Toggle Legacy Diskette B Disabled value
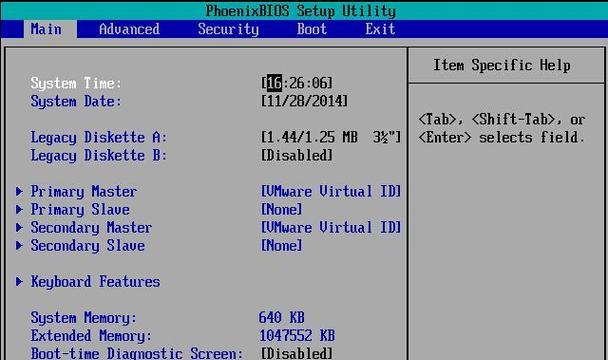608x360 pixels. (x=297, y=156)
